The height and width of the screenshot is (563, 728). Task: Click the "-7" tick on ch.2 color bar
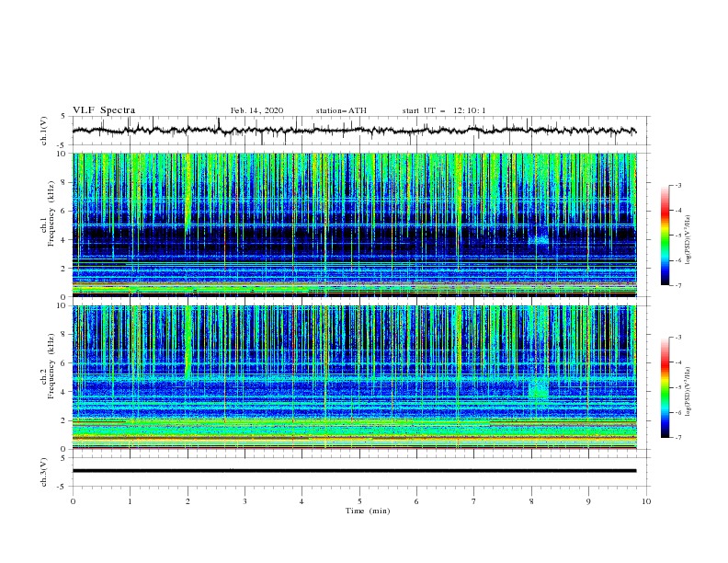click(x=678, y=438)
